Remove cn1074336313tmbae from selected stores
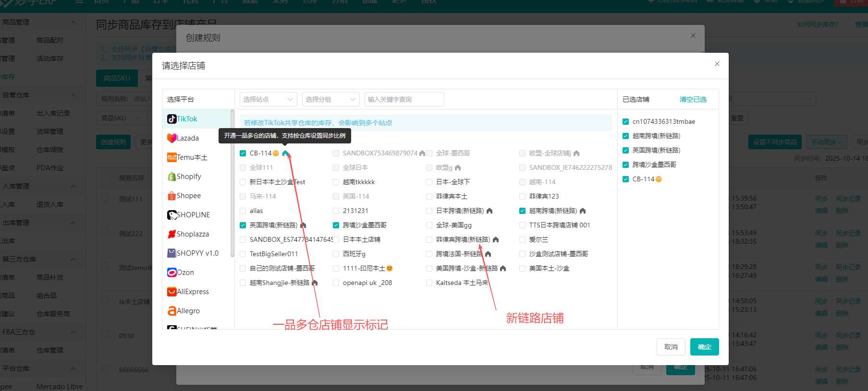This screenshot has width=868, height=391. tap(625, 121)
